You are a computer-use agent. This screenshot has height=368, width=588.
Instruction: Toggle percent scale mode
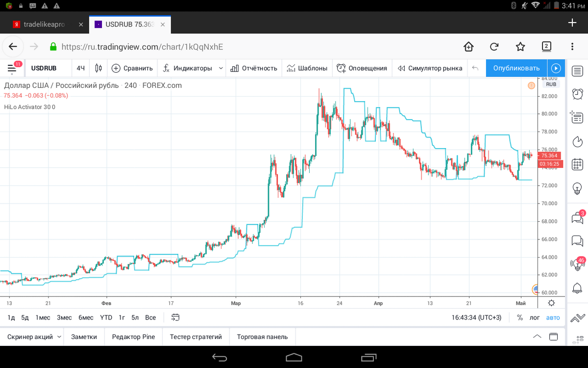(x=519, y=317)
